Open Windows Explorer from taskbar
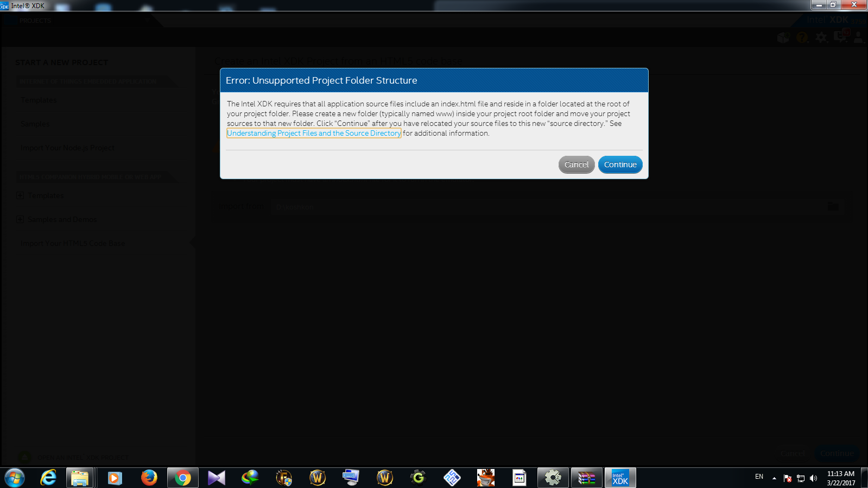Screen dimensions: 868x488 [x=80, y=478]
